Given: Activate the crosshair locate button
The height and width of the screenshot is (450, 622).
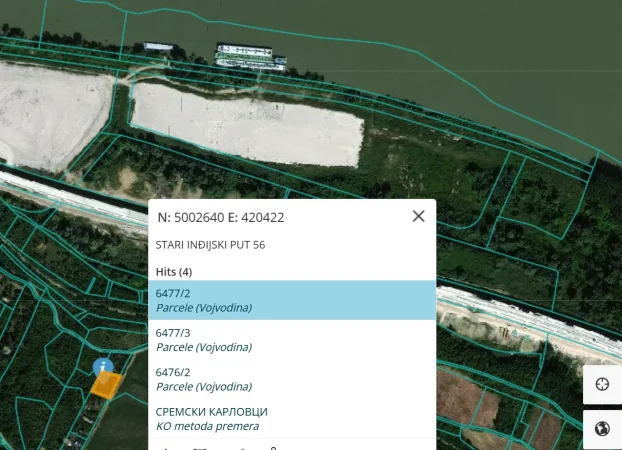Looking at the screenshot, I should coord(602,385).
